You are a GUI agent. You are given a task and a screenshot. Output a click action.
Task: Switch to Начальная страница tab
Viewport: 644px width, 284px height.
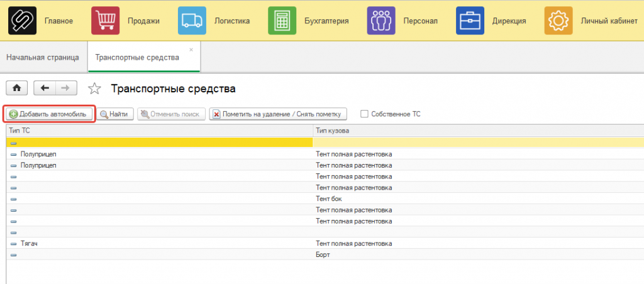[x=43, y=57]
